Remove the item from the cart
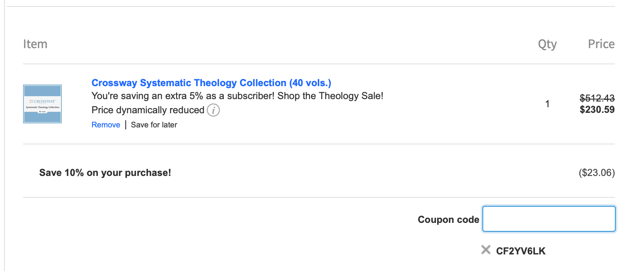The height and width of the screenshot is (271, 644). (106, 125)
